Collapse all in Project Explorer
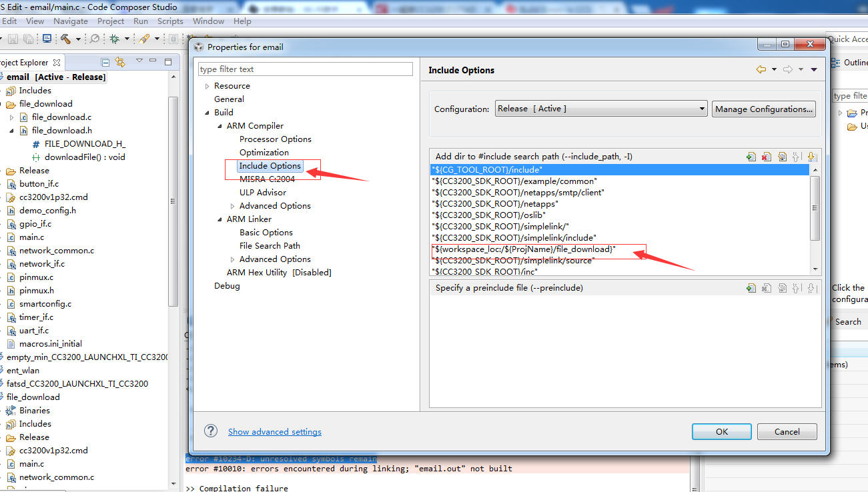 105,62
